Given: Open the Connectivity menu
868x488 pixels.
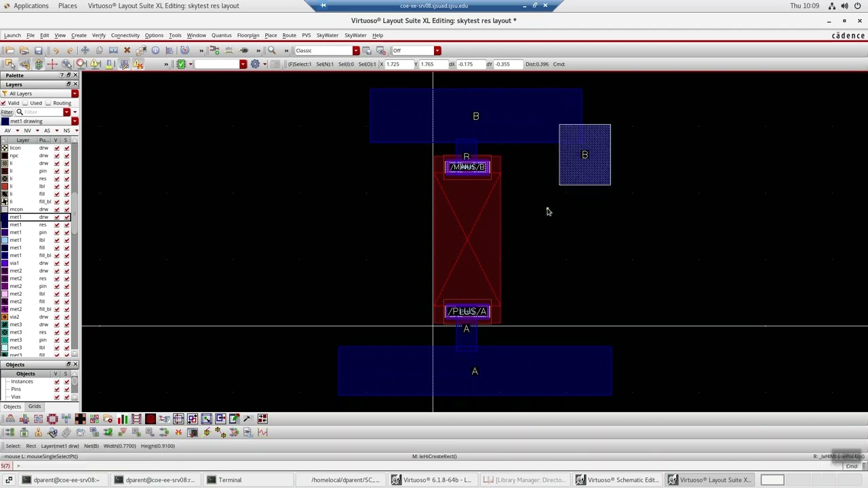Looking at the screenshot, I should 125,35.
